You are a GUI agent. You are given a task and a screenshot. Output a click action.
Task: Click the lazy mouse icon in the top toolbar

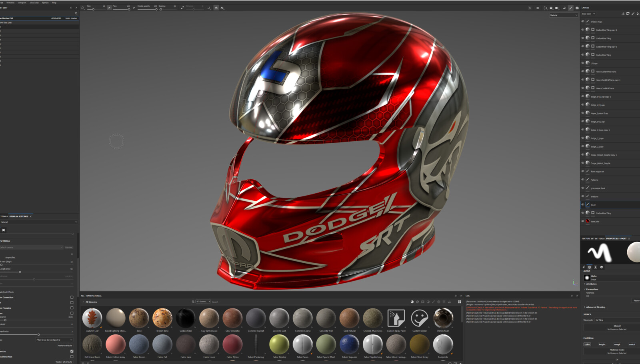[x=182, y=8]
